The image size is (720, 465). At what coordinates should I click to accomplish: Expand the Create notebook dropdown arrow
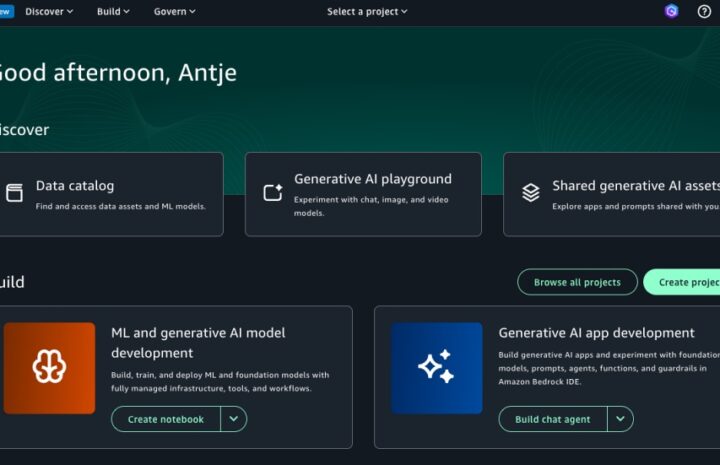pos(234,419)
